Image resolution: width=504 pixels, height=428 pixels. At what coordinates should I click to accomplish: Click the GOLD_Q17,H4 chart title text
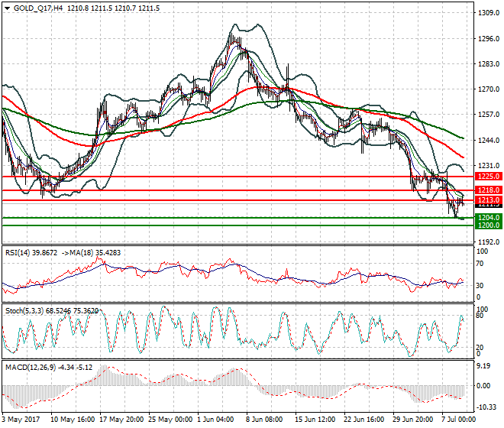(x=38, y=8)
